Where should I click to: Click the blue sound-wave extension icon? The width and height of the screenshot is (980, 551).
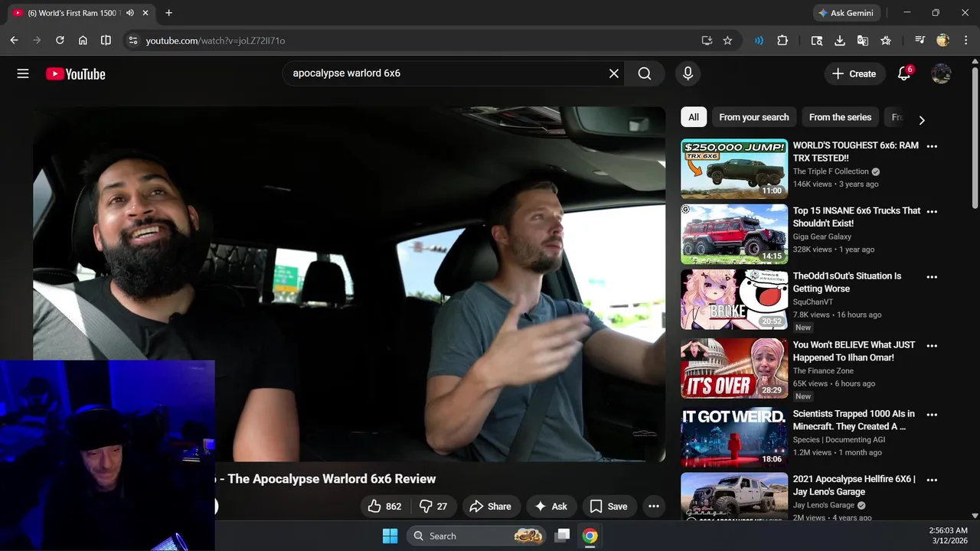759,41
